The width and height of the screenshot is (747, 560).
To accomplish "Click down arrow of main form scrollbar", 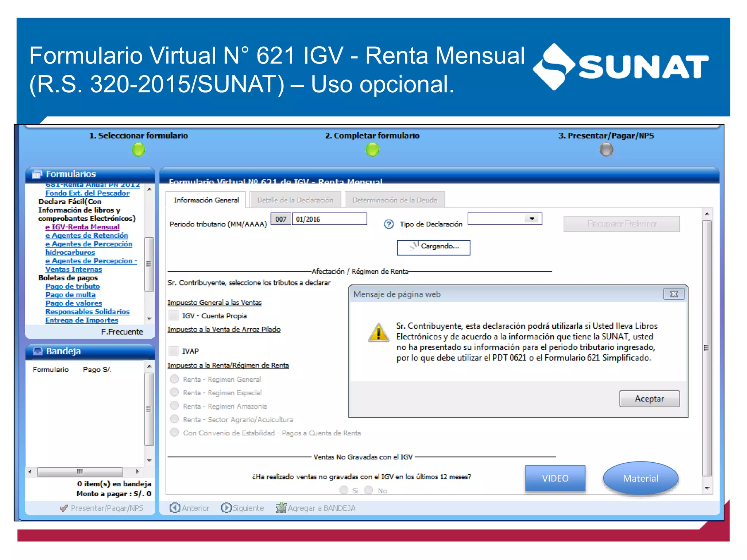I will click(707, 488).
